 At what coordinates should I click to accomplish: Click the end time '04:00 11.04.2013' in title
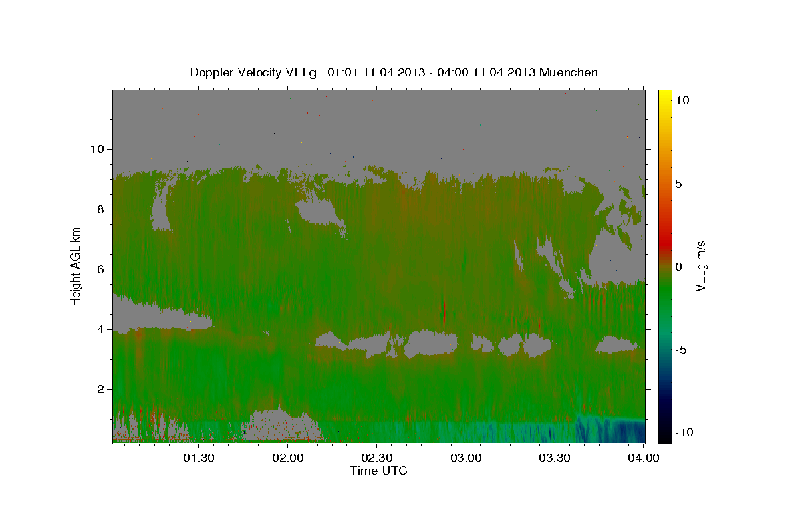pos(485,72)
